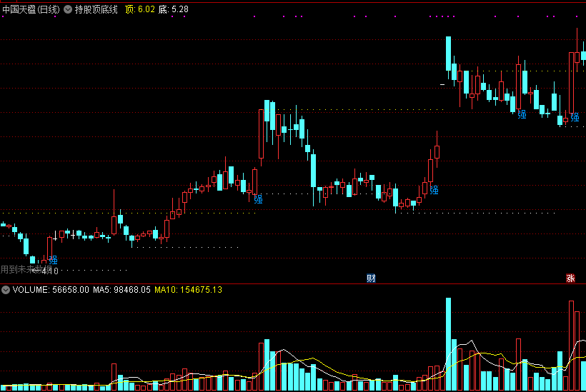Click the 强 marker beside the 4.10 label
The image size is (586, 392).
54,260
